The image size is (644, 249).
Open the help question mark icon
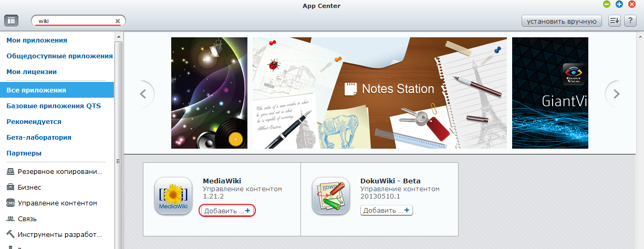pyautogui.click(x=630, y=21)
